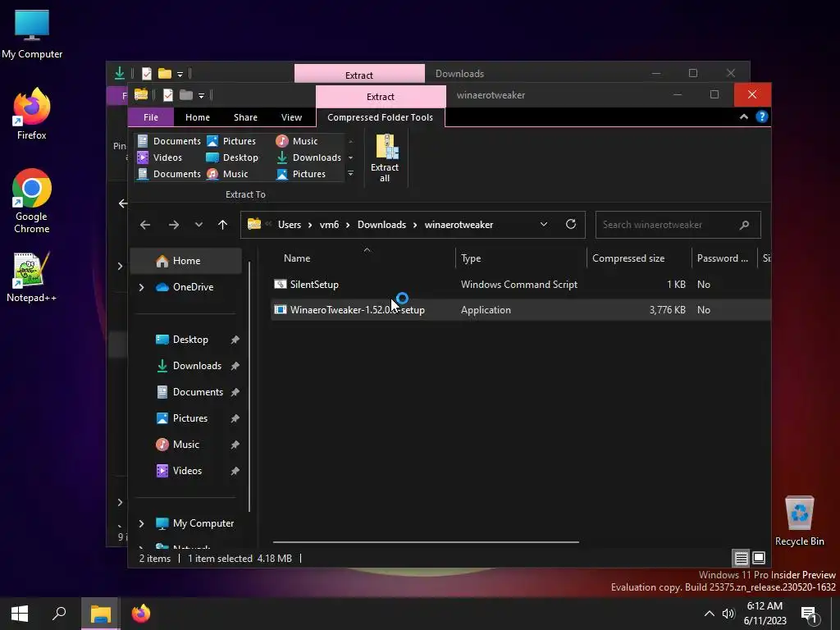Open taskbar Search magnifier
840x630 pixels.
pos(59,614)
